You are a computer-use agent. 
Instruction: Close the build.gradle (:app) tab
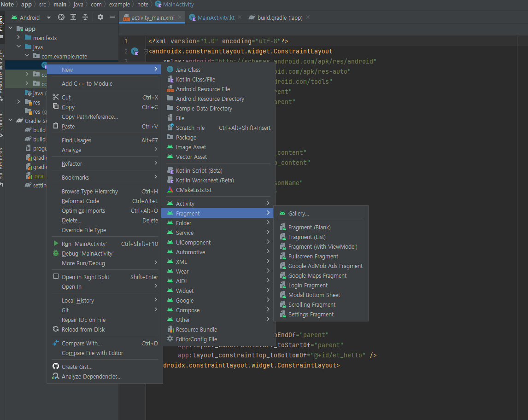308,17
